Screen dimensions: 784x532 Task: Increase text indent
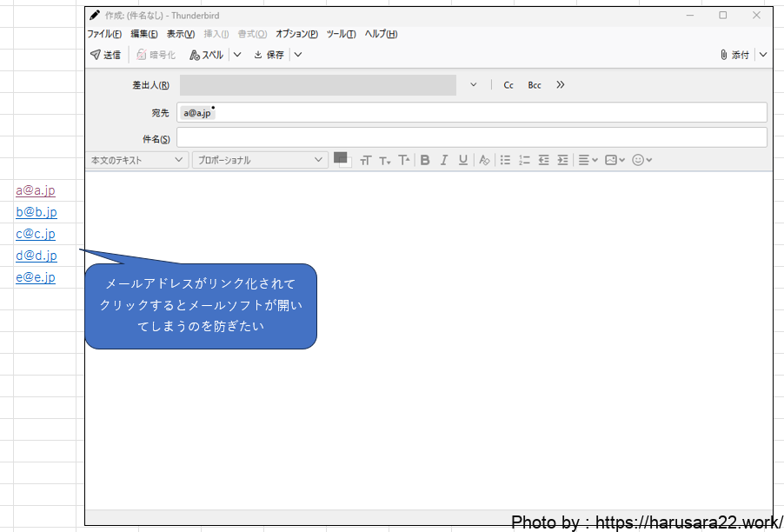tap(562, 160)
